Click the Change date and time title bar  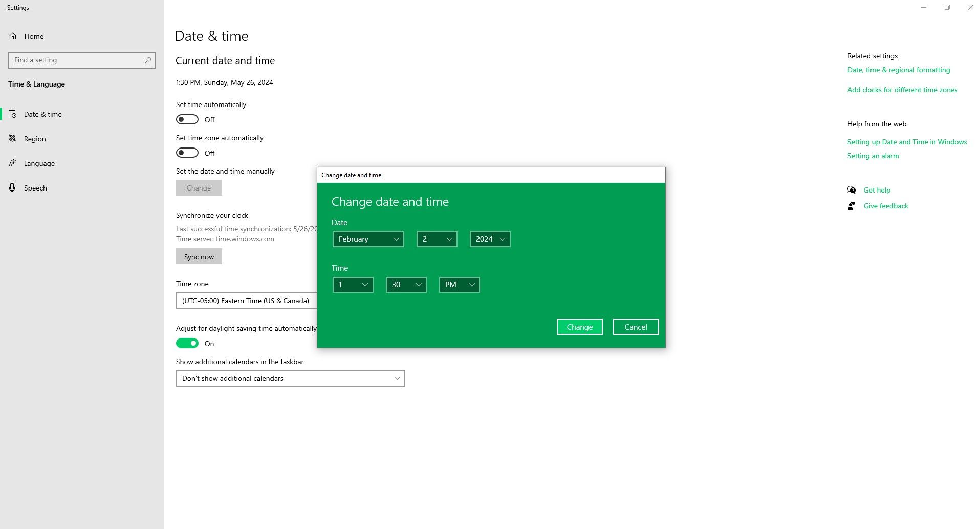click(x=491, y=175)
